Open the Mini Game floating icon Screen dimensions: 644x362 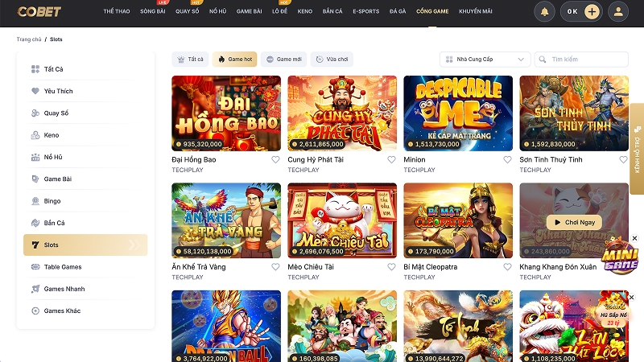(619, 257)
